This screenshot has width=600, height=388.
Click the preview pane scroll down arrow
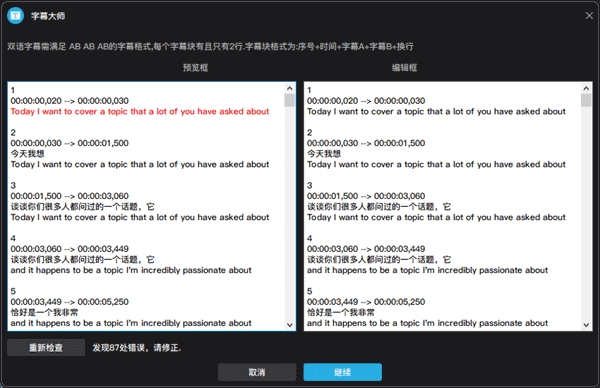click(x=290, y=325)
